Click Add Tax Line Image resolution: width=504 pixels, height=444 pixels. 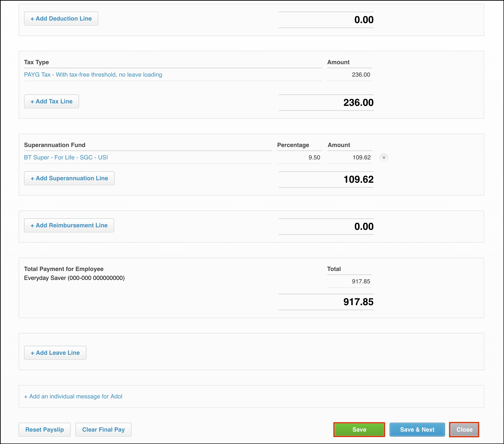coord(51,101)
